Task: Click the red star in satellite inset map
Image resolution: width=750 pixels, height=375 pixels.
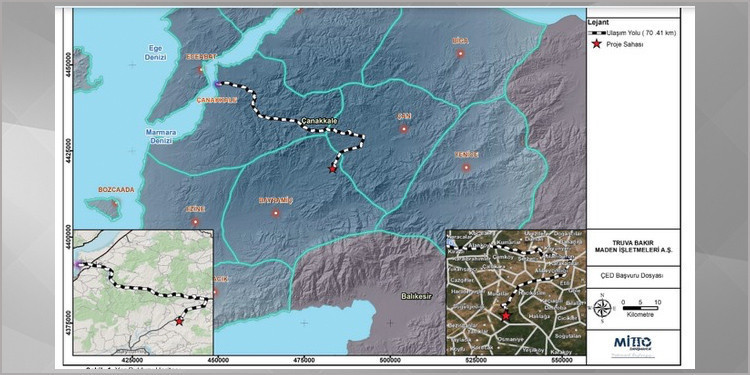Action: point(506,315)
